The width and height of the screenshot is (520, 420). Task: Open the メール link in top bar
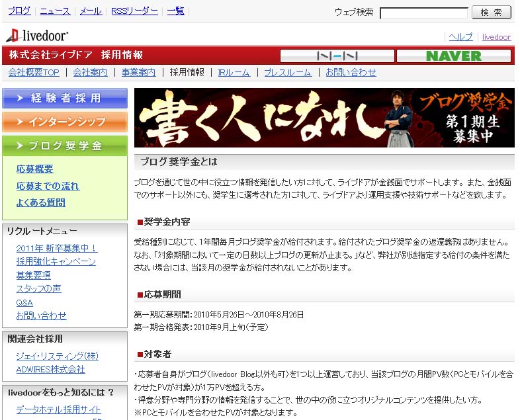coord(91,11)
